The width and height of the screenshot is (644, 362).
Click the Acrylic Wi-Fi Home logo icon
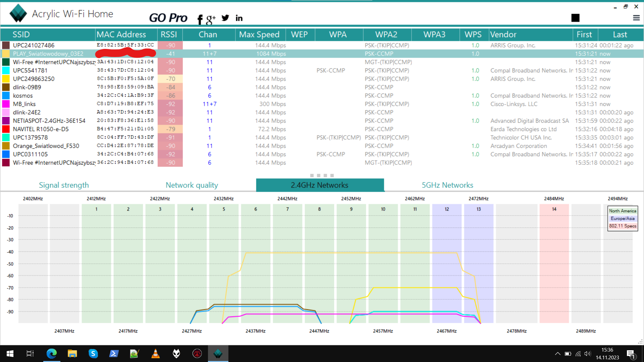(18, 13)
